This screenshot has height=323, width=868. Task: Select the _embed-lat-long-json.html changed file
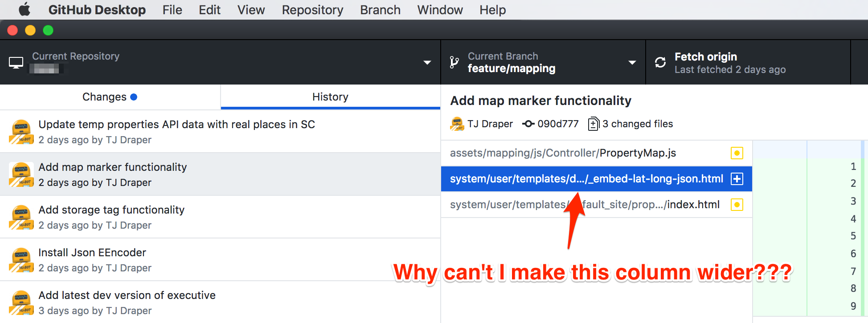596,179
